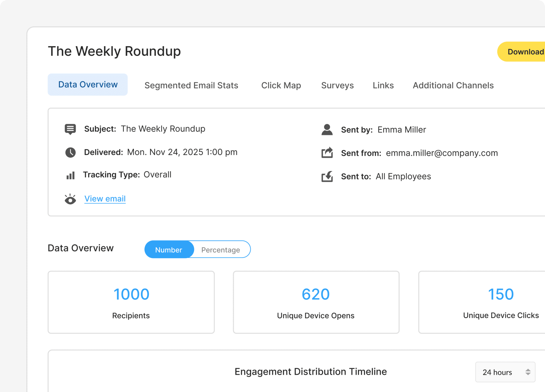545x392 pixels.
Task: Click the Tracking Type bar-chart icon
Action: click(70, 175)
